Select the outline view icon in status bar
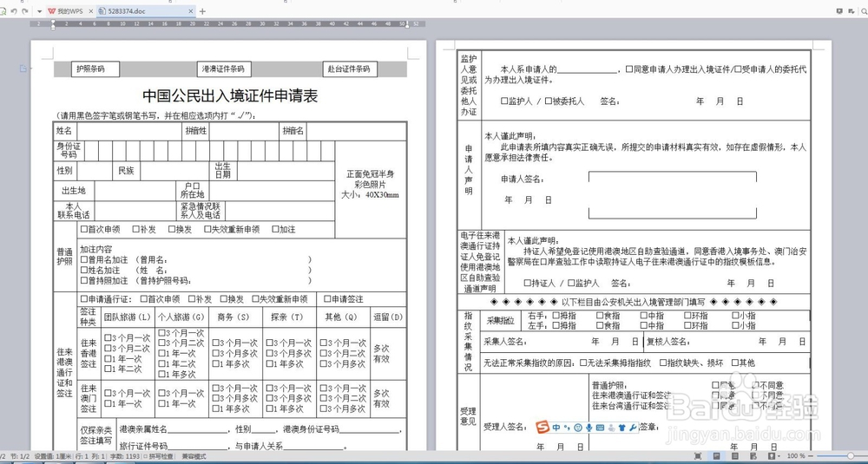This screenshot has height=464, width=868. [x=735, y=456]
